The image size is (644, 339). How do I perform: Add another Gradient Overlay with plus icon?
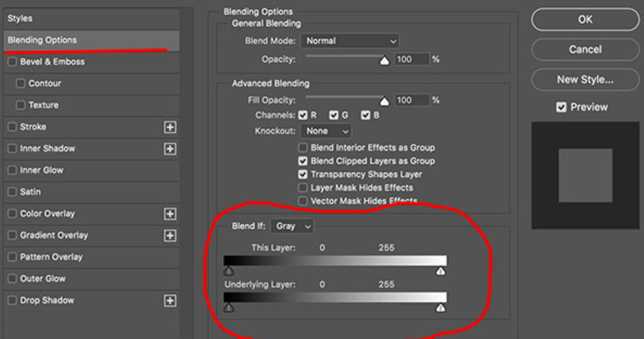[x=170, y=236]
